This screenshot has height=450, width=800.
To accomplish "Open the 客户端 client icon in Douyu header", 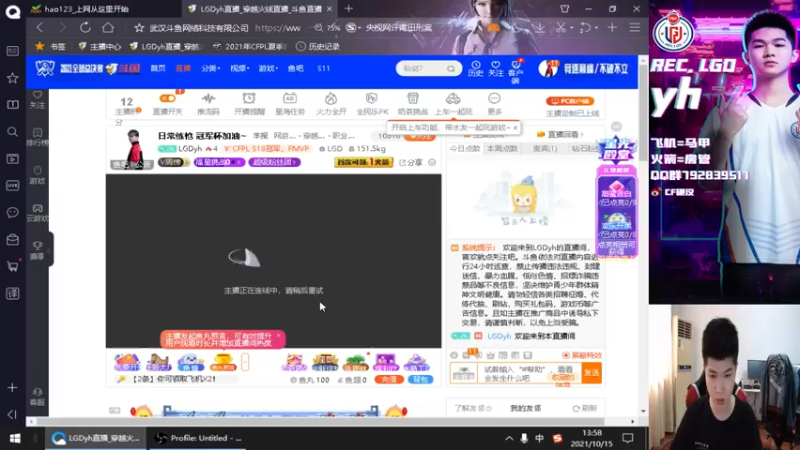I will coord(515,71).
